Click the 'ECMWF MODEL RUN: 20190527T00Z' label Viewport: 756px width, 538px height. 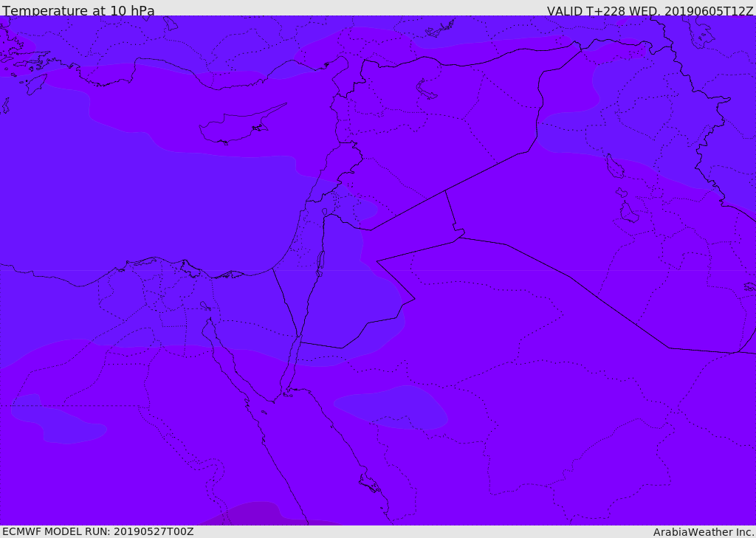(98, 531)
